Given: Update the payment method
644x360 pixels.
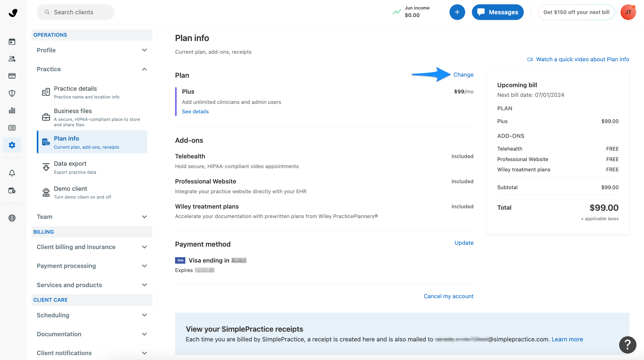Looking at the screenshot, I should pyautogui.click(x=464, y=243).
